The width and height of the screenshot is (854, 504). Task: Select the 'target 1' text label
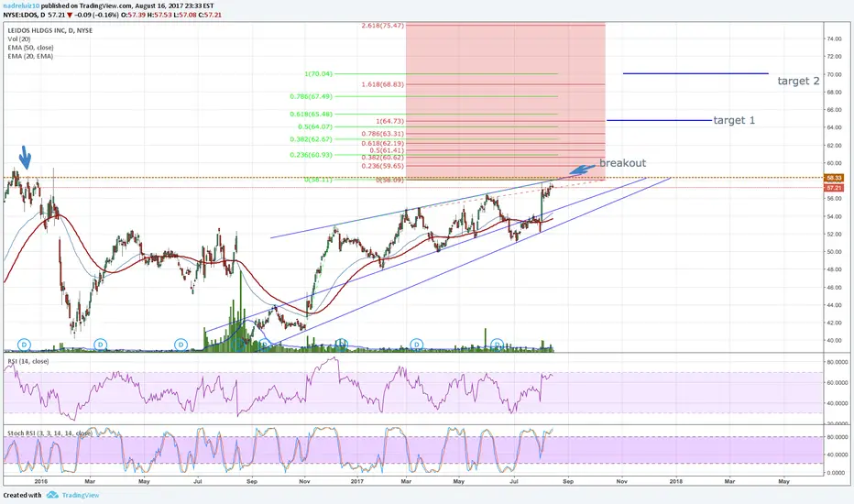point(734,120)
